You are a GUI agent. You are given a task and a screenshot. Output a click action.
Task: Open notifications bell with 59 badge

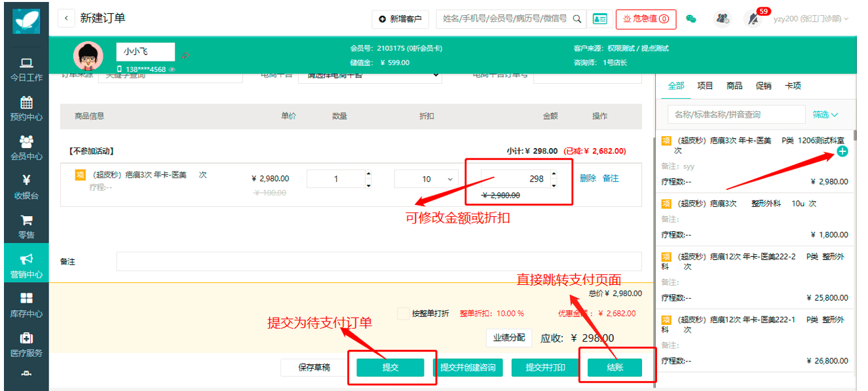coord(753,19)
